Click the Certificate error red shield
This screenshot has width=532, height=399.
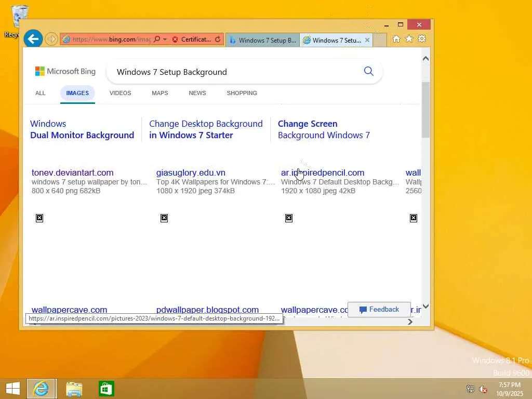175,39
